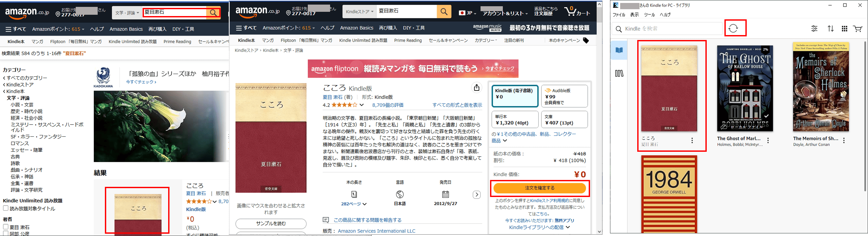Open three-dot menu for The Ghost of Marlow House
Image resolution: width=868 pixels, height=236 pixels.
point(768,141)
